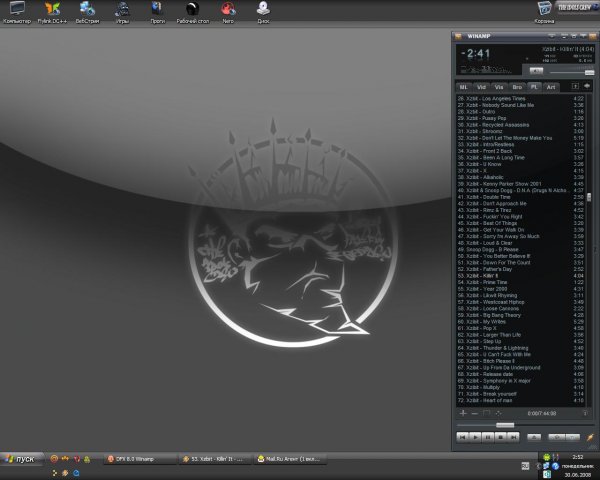Click the mute speaker button in Winamp
This screenshot has height=480, width=600.
536,71
